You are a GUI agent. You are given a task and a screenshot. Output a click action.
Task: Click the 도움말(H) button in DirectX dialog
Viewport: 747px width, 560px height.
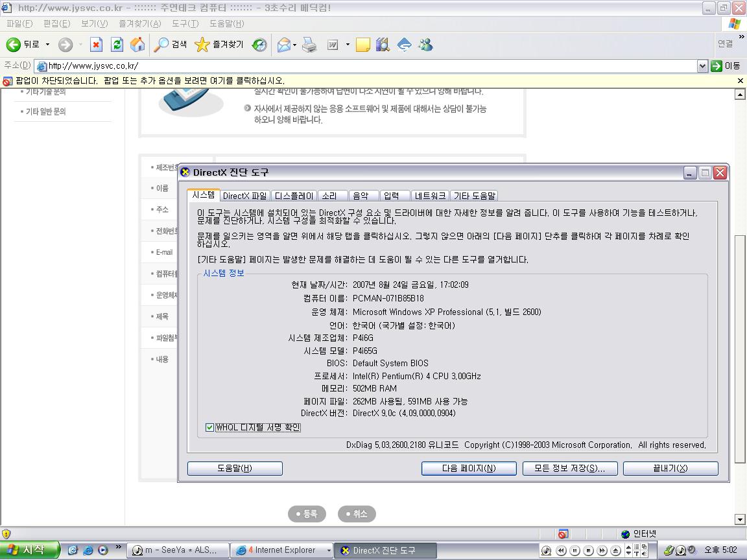[235, 469]
